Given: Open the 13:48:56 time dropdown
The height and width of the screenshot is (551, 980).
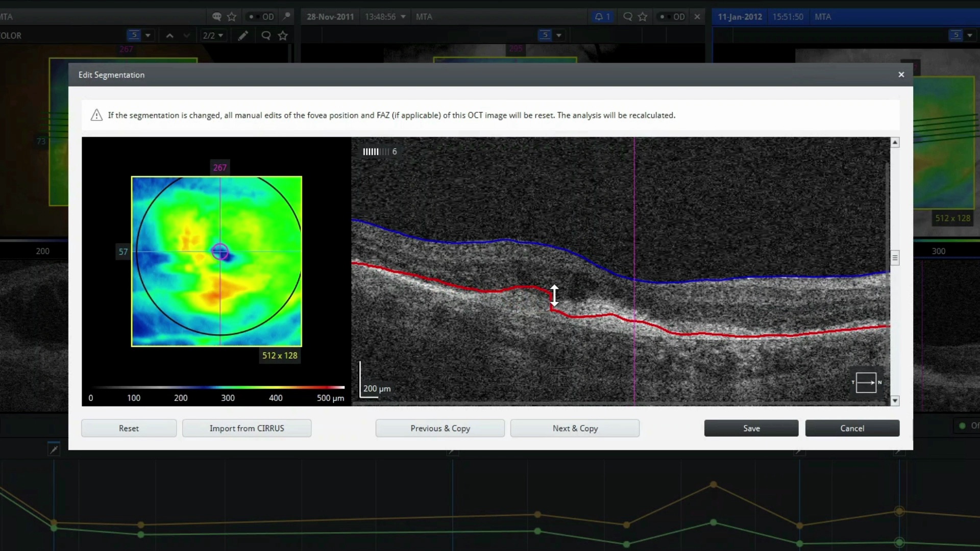Looking at the screenshot, I should click(x=385, y=17).
